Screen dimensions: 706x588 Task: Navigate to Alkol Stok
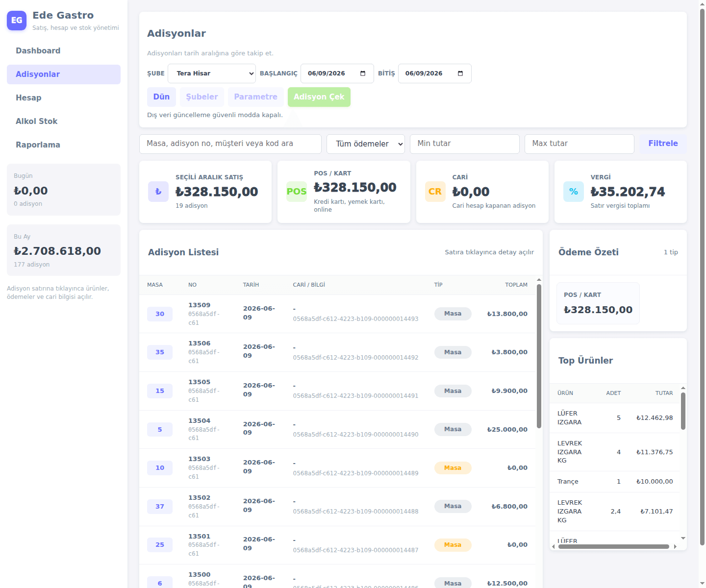64,122
